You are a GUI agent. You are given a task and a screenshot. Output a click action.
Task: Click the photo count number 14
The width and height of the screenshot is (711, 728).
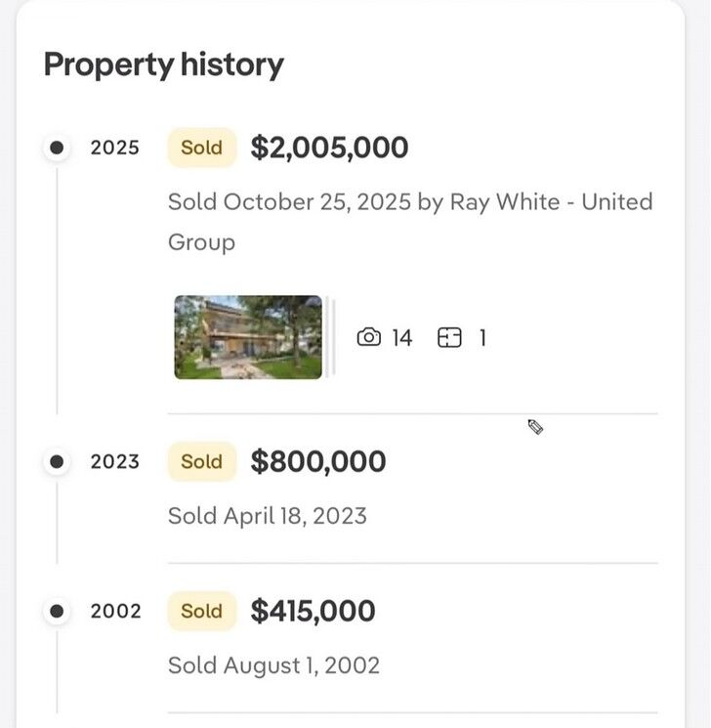(x=402, y=338)
